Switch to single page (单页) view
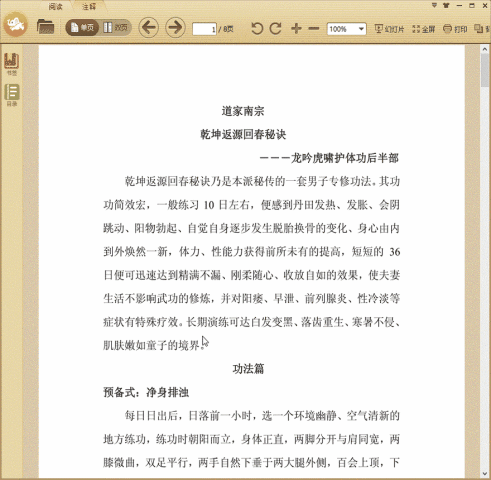Viewport: 491px width, 480px height. (x=82, y=27)
